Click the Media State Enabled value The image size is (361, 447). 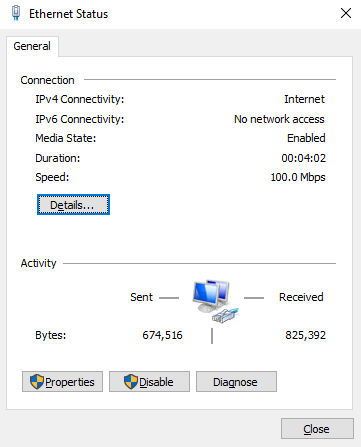coord(306,138)
